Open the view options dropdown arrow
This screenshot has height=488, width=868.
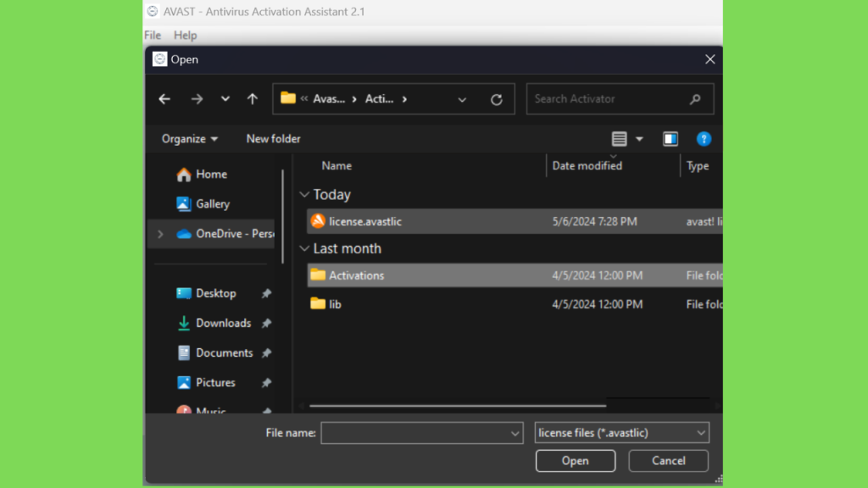coord(639,139)
